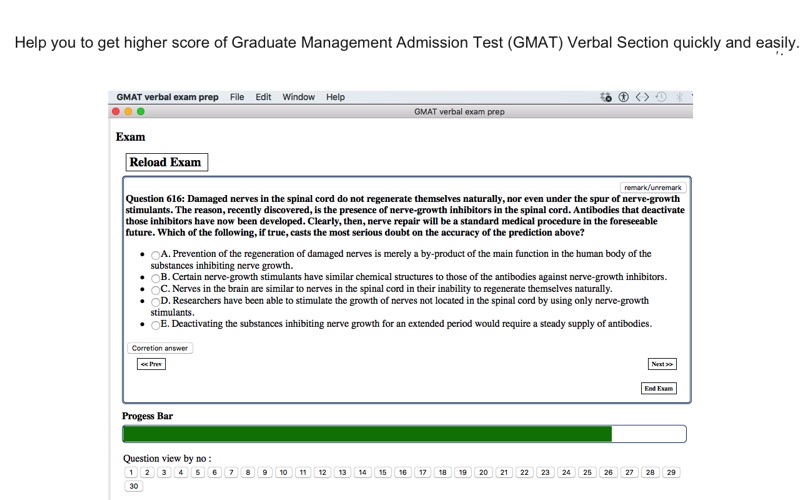Jump to question number 27
800x500 pixels.
click(x=629, y=472)
